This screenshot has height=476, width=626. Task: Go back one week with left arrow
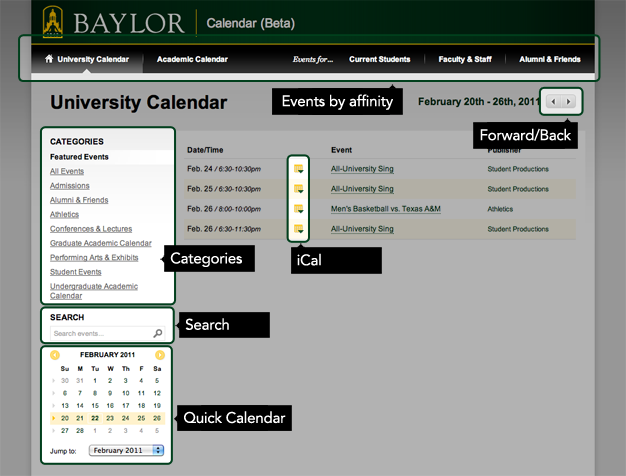pos(553,101)
